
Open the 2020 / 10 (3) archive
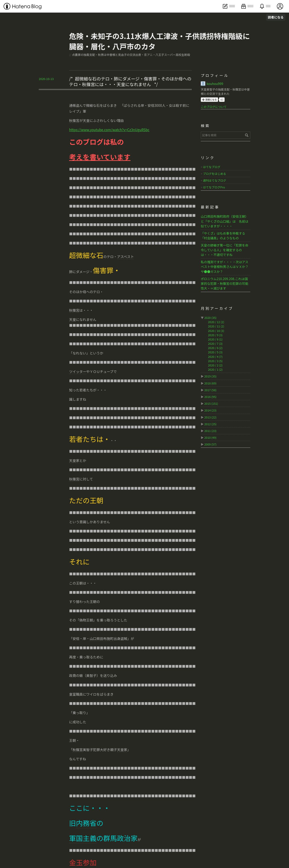click(x=216, y=331)
